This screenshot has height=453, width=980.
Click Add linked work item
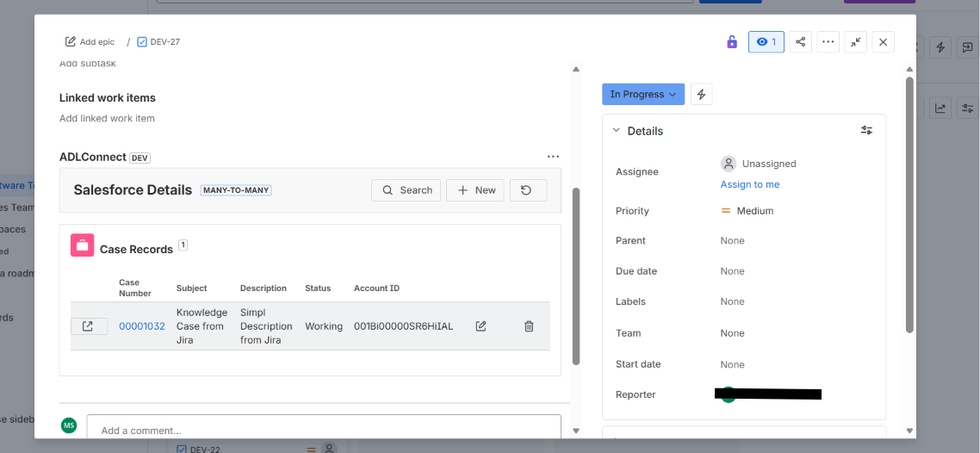tap(107, 118)
